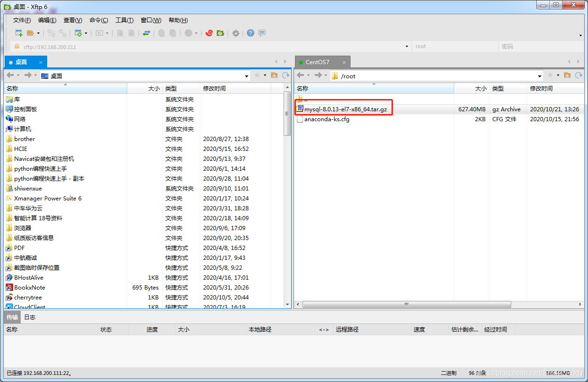The image size is (588, 382).
Task: Click the green Xftp toolbar icon
Action: click(x=220, y=33)
